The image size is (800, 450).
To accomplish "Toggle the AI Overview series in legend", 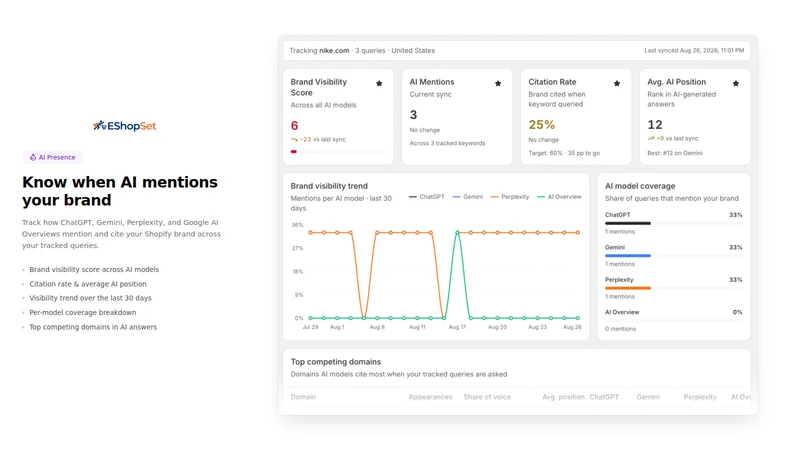I will point(559,196).
